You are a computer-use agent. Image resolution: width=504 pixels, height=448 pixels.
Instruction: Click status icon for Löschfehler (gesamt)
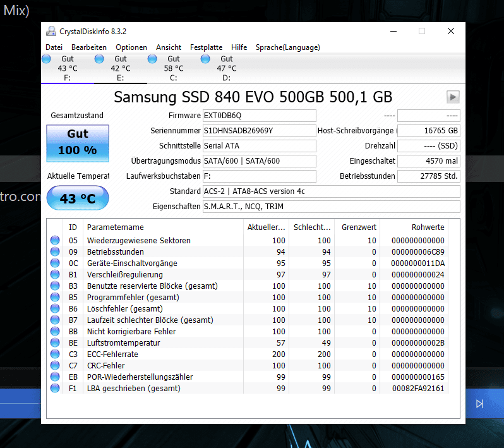tap(55, 308)
